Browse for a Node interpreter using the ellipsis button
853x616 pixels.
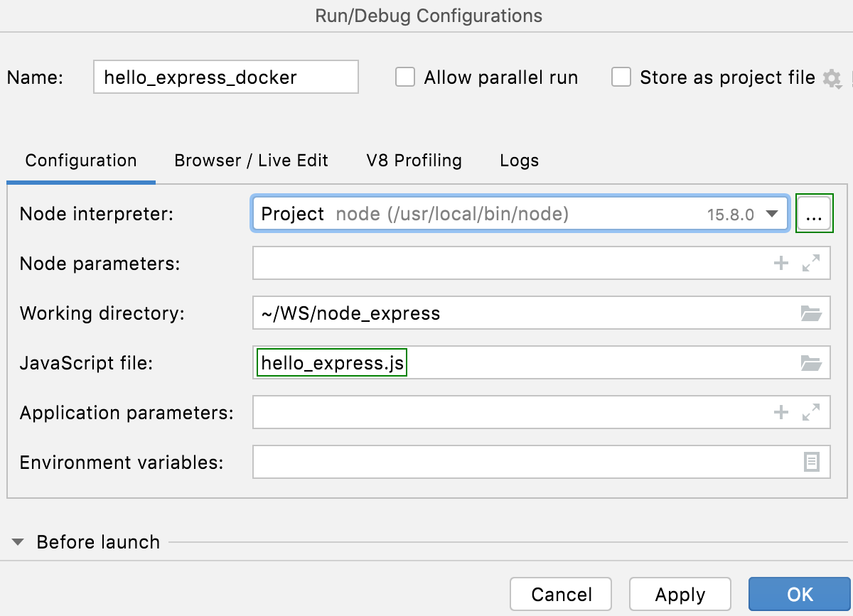click(x=814, y=212)
